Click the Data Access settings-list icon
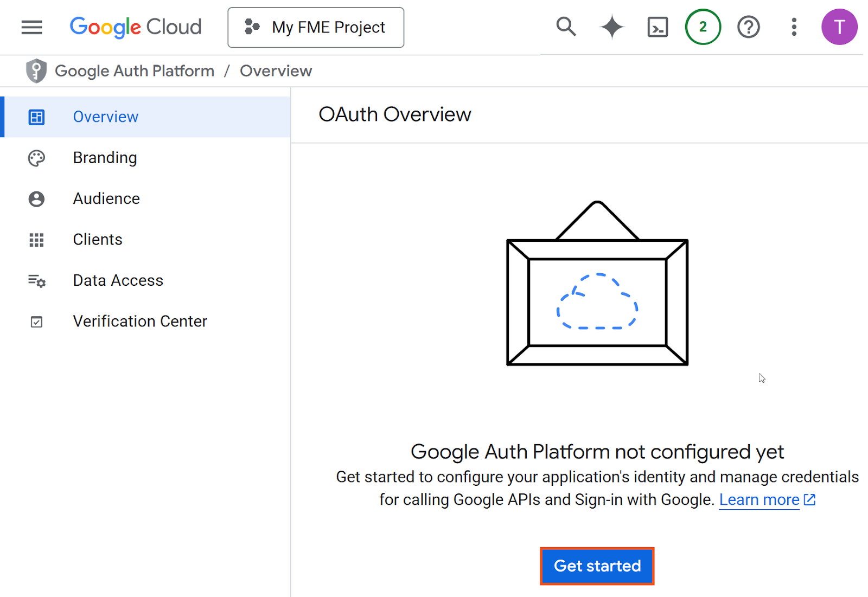The image size is (868, 597). click(37, 281)
